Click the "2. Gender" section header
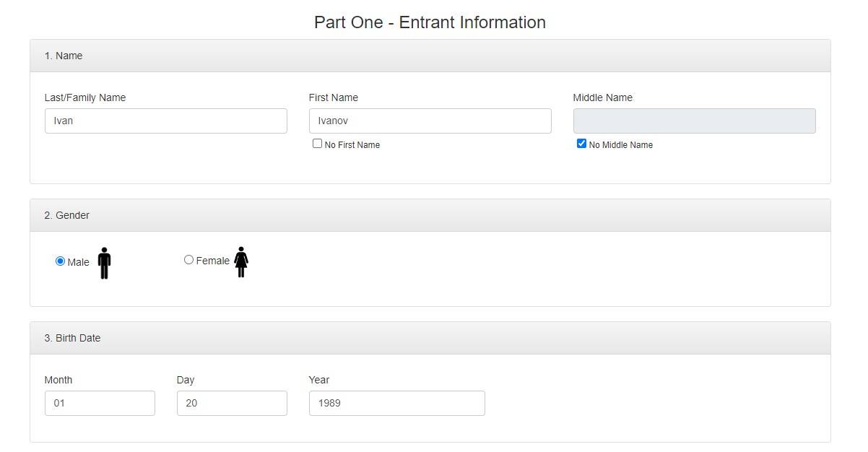Viewport: 868px width, 452px height. click(x=67, y=215)
